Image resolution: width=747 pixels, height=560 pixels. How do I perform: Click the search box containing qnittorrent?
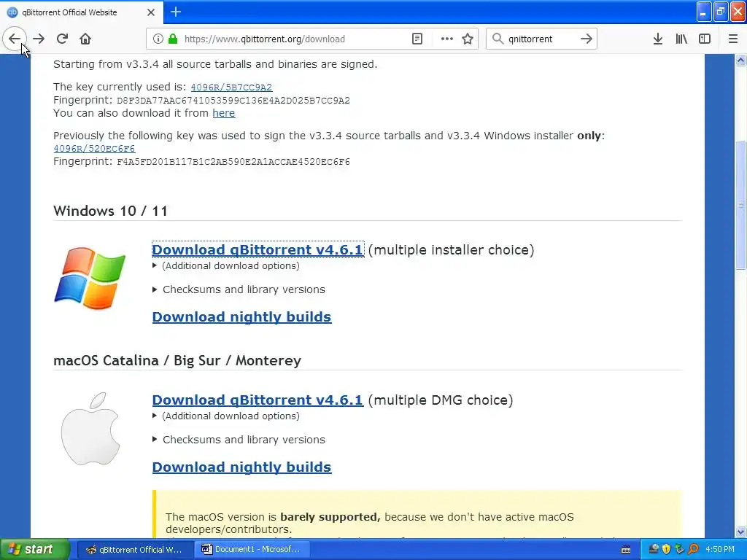[x=541, y=39]
